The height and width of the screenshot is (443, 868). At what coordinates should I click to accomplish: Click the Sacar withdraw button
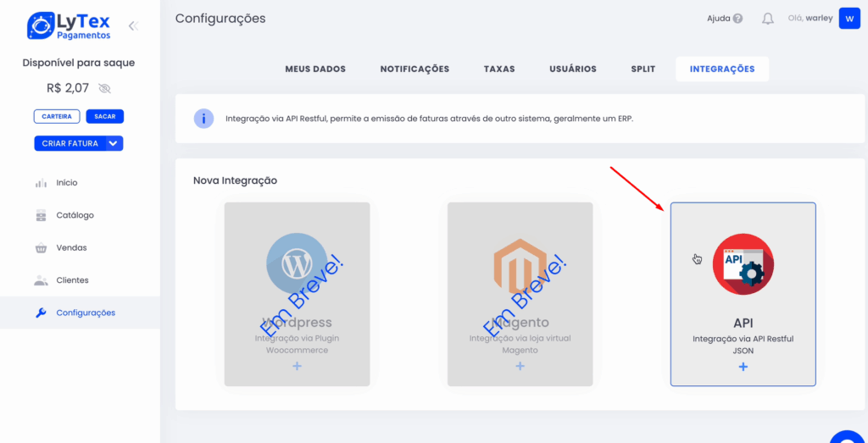click(104, 116)
